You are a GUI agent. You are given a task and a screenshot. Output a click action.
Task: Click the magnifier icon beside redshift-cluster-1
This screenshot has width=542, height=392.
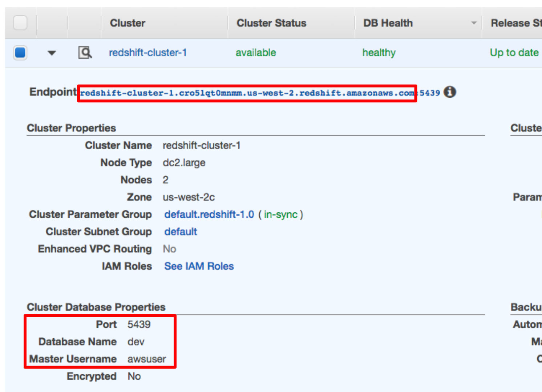[85, 53]
